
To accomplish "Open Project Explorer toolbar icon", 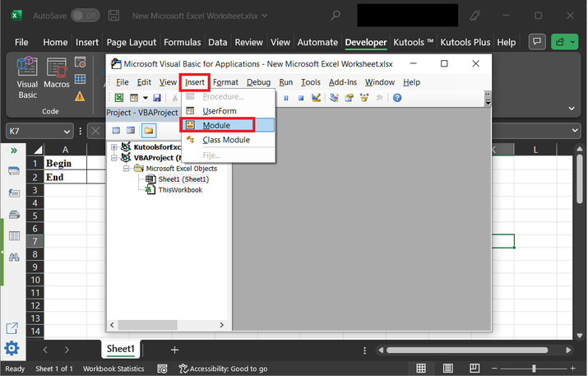I will (334, 98).
